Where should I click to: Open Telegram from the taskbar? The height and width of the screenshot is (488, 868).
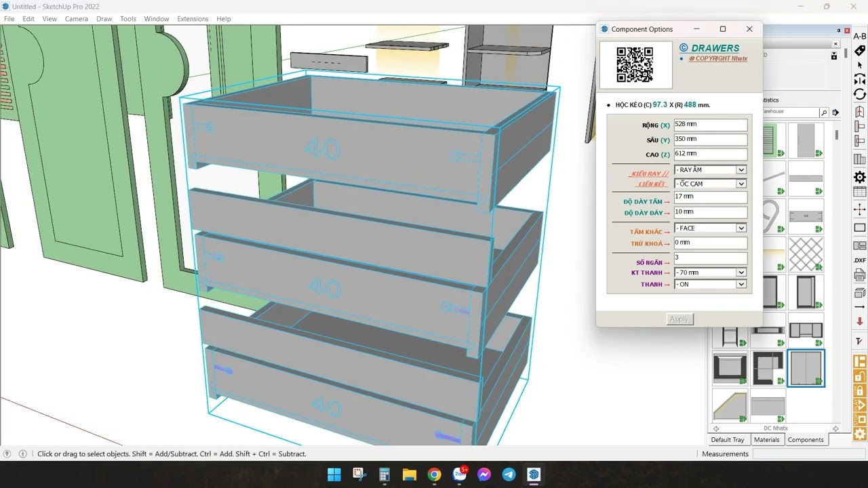point(509,474)
